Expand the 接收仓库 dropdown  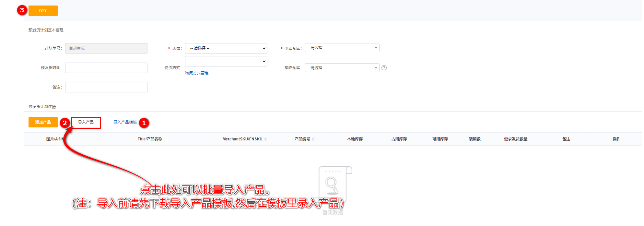(x=342, y=68)
